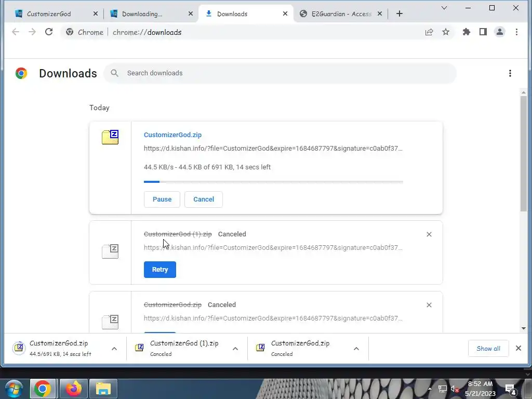Image resolution: width=532 pixels, height=399 pixels.
Task: Focus the Search downloads field
Action: pos(280,73)
